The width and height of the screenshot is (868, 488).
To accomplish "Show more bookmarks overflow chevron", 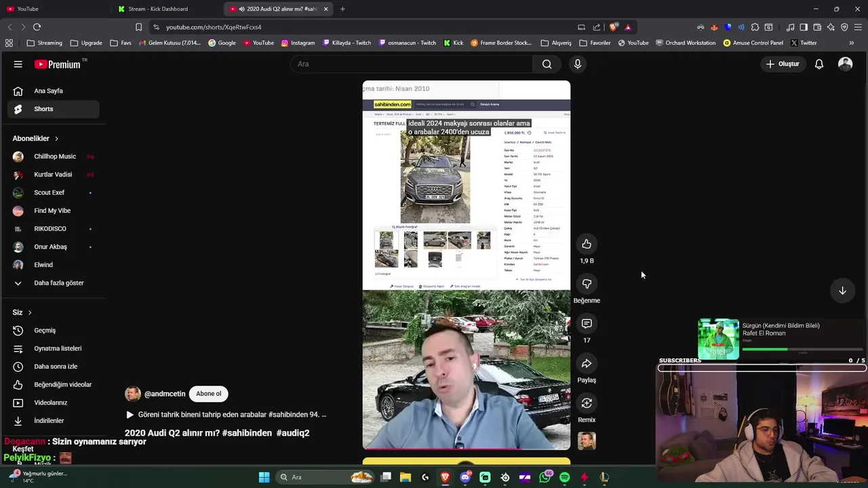I will (851, 43).
